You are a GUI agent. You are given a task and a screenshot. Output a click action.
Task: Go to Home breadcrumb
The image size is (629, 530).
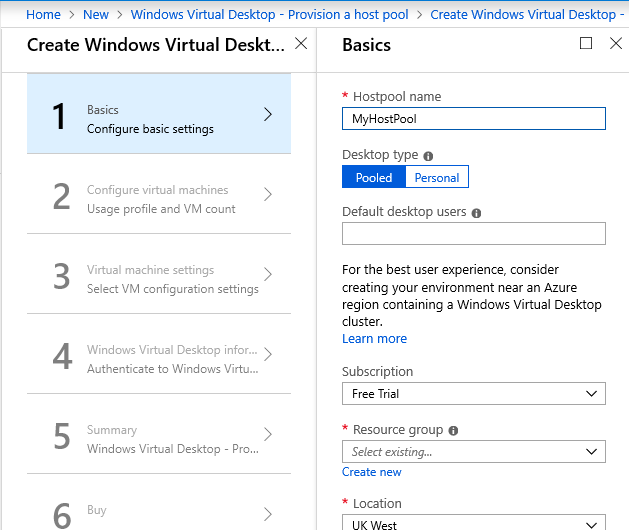click(43, 14)
